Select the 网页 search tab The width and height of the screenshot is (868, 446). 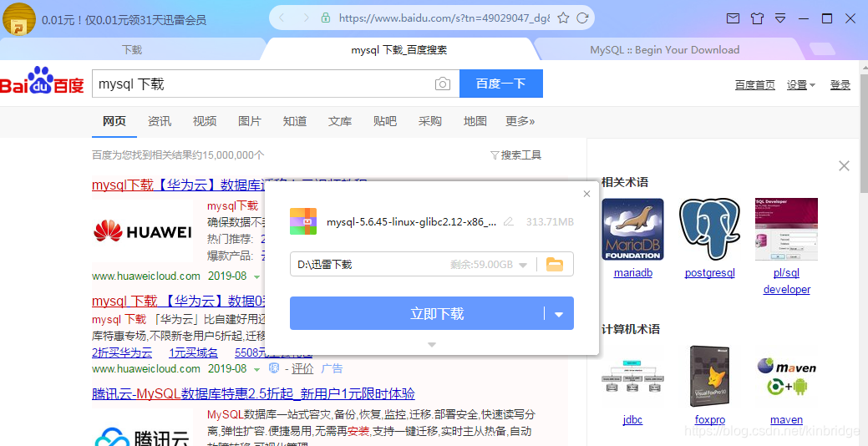point(114,121)
